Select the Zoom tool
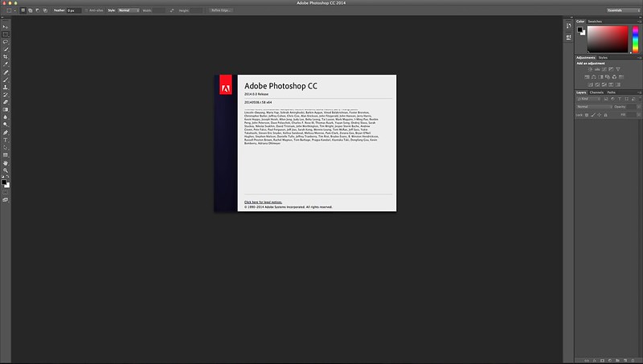643x364 pixels. [x=6, y=170]
